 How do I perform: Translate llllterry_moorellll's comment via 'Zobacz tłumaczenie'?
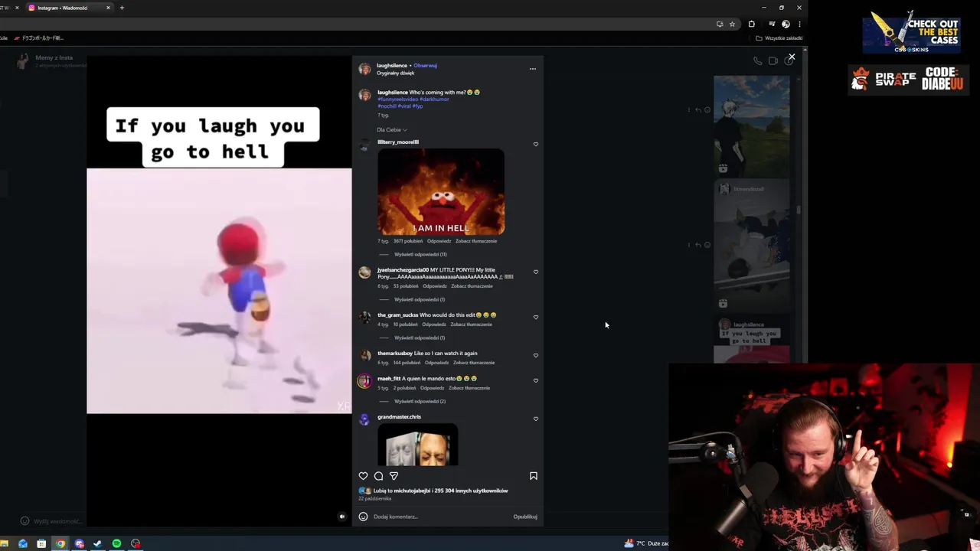pos(476,241)
